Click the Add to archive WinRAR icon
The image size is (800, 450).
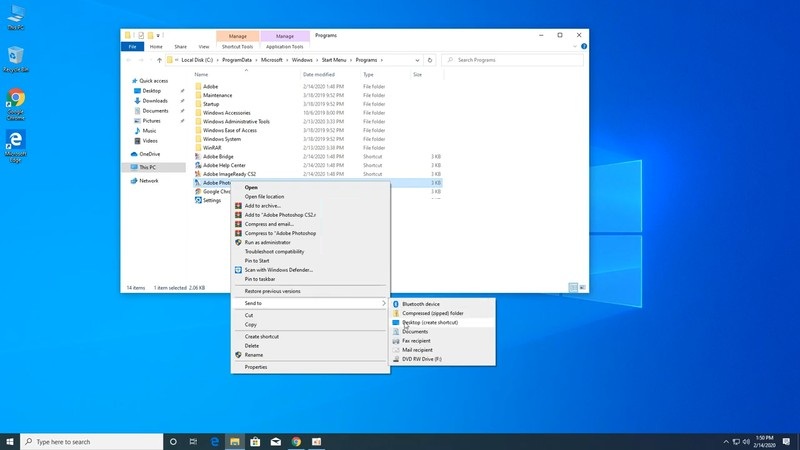(x=238, y=206)
